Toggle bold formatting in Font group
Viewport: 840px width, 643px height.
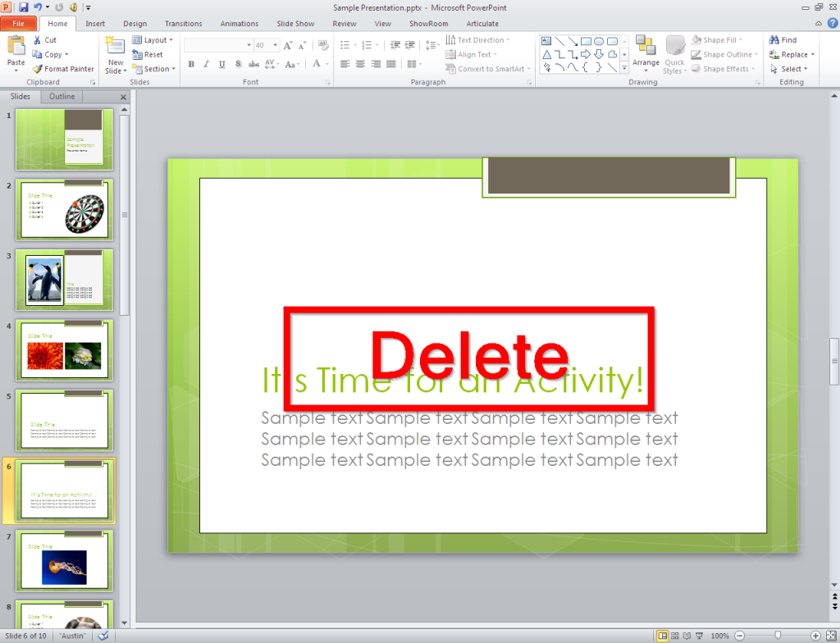tap(190, 63)
